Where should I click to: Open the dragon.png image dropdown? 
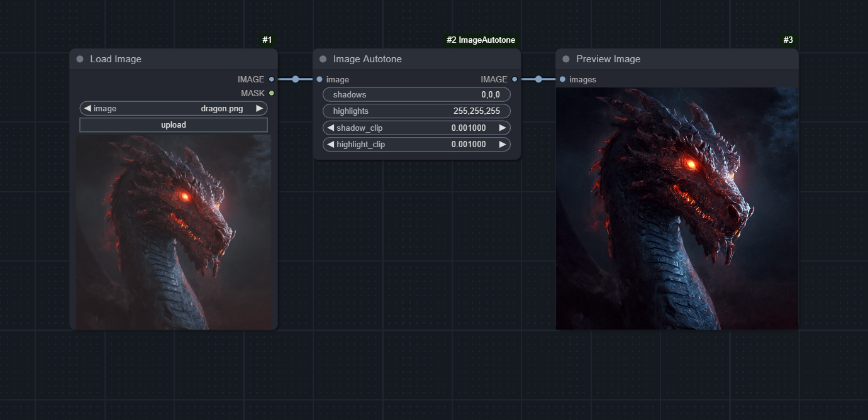pos(174,108)
